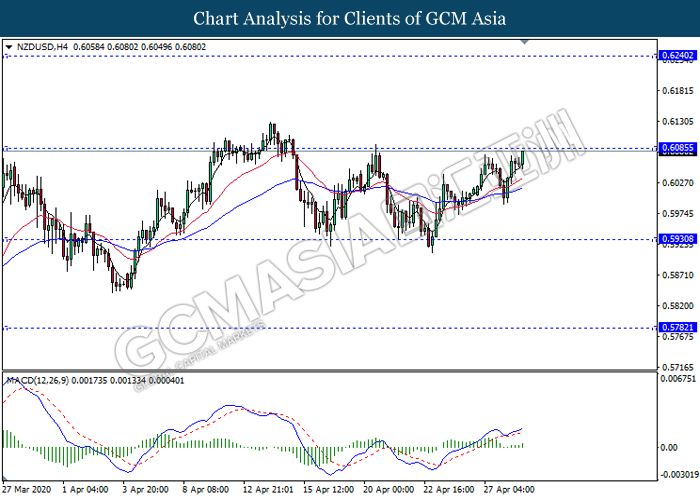Click the dropdown arrow beside NZDUSD,H4

tap(9, 47)
